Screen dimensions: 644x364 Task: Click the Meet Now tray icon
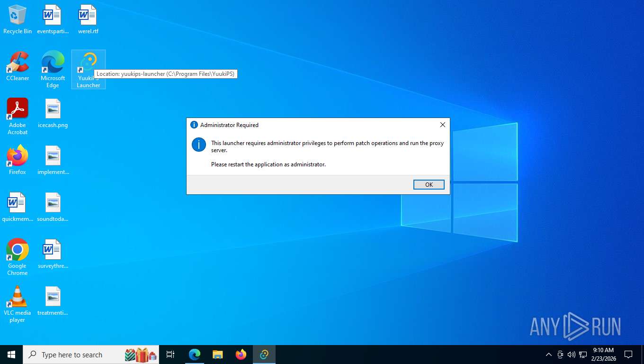560,355
